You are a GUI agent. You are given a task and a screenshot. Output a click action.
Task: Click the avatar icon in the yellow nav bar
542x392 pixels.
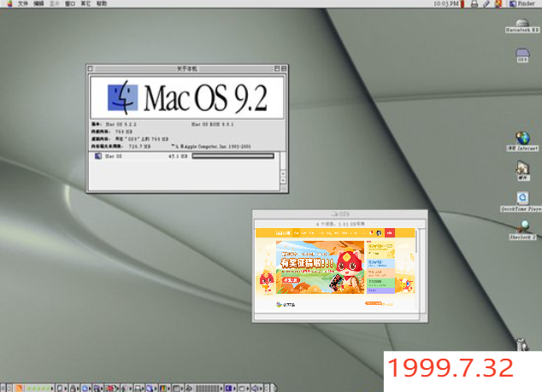(379, 233)
